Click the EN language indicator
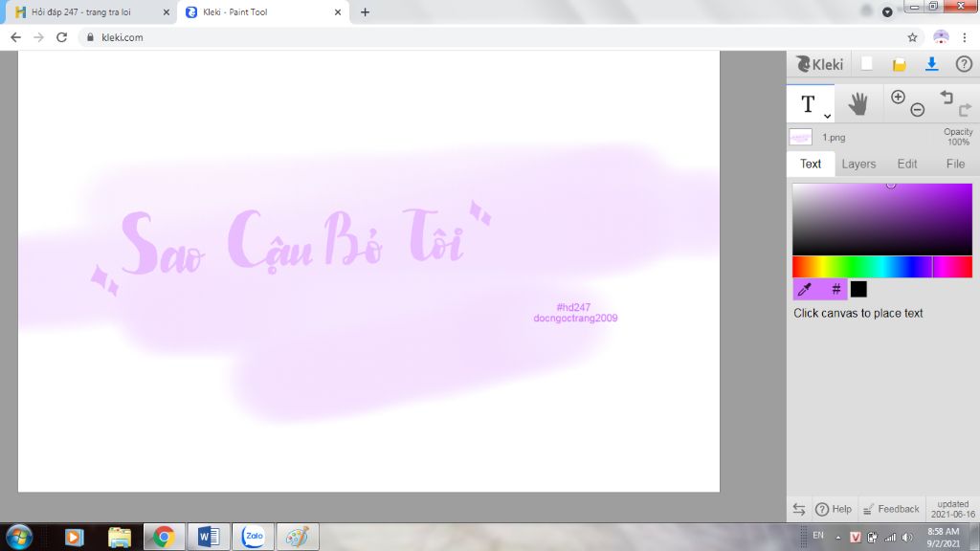 818,536
